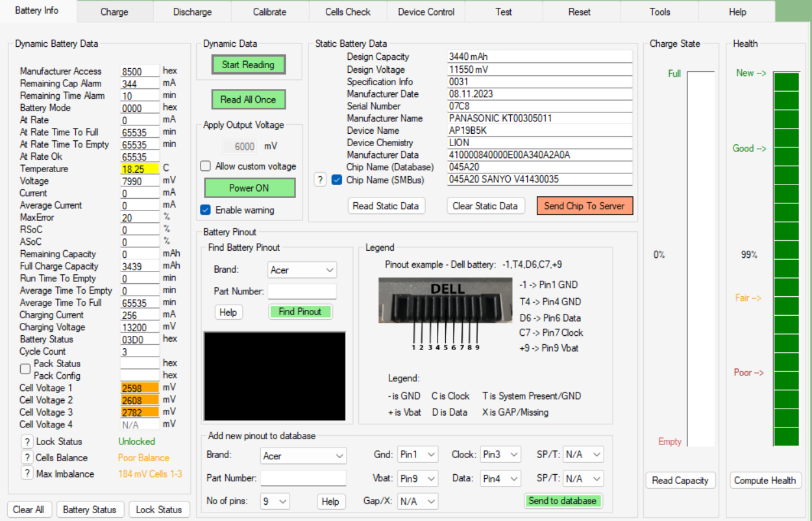812x521 pixels.
Task: Expand the No of pins dropdown
Action: click(x=275, y=502)
